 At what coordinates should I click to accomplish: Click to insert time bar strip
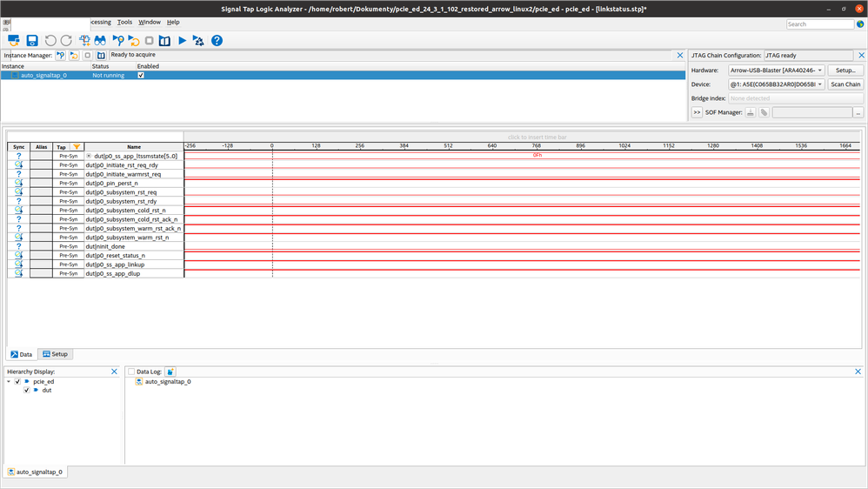click(x=522, y=137)
